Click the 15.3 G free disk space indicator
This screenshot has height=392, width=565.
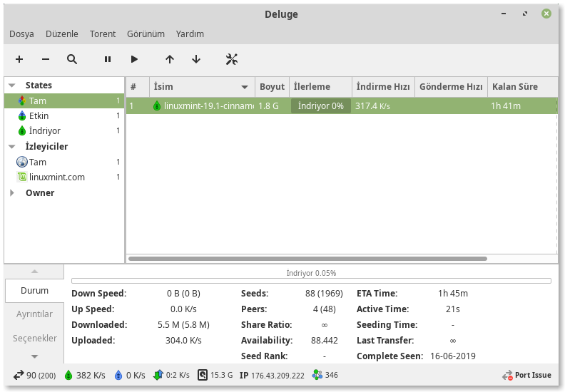click(x=215, y=376)
